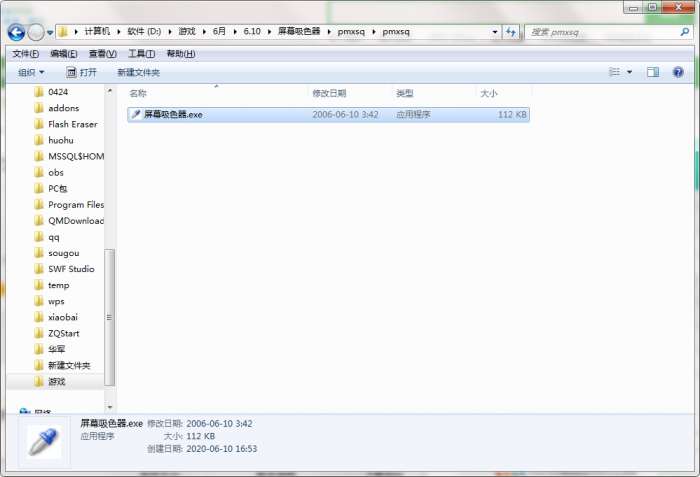Select the PC包 folder
The image size is (700, 477).
58,188
